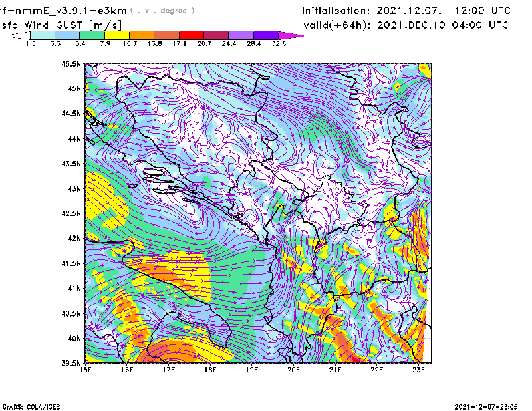Viewport: 532px width, 411px height.
Task: Click the dashed white legend arrow start
Action: click(19, 35)
